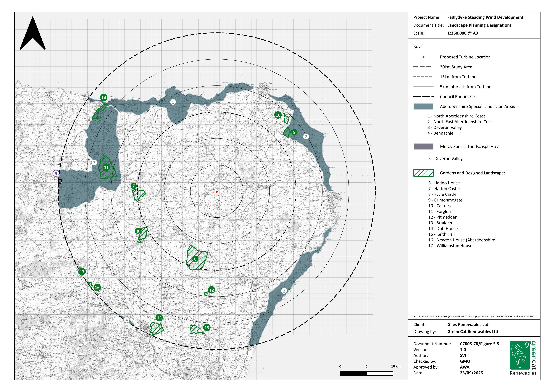Click white marker 3 for Deveron Valley
555x392 pixels.
point(95,163)
